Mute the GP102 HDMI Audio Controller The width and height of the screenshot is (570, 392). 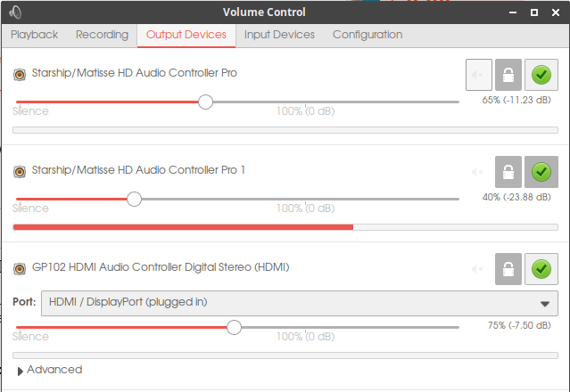coord(479,268)
